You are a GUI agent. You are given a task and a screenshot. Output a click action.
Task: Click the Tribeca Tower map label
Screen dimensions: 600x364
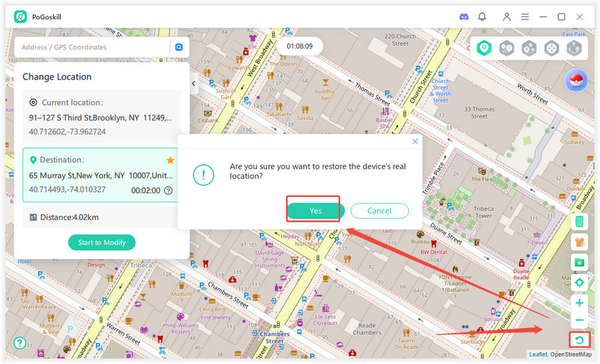tap(484, 213)
